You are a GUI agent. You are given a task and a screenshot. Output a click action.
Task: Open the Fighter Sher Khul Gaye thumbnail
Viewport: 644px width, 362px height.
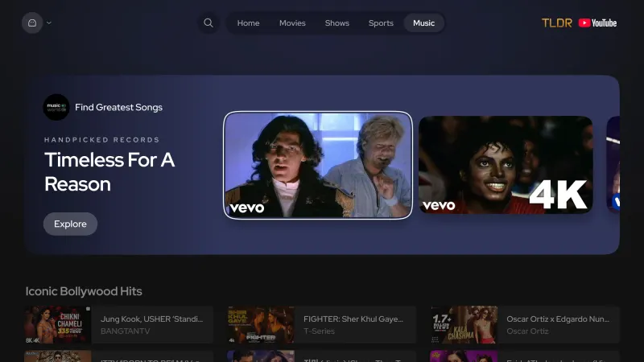tap(261, 325)
